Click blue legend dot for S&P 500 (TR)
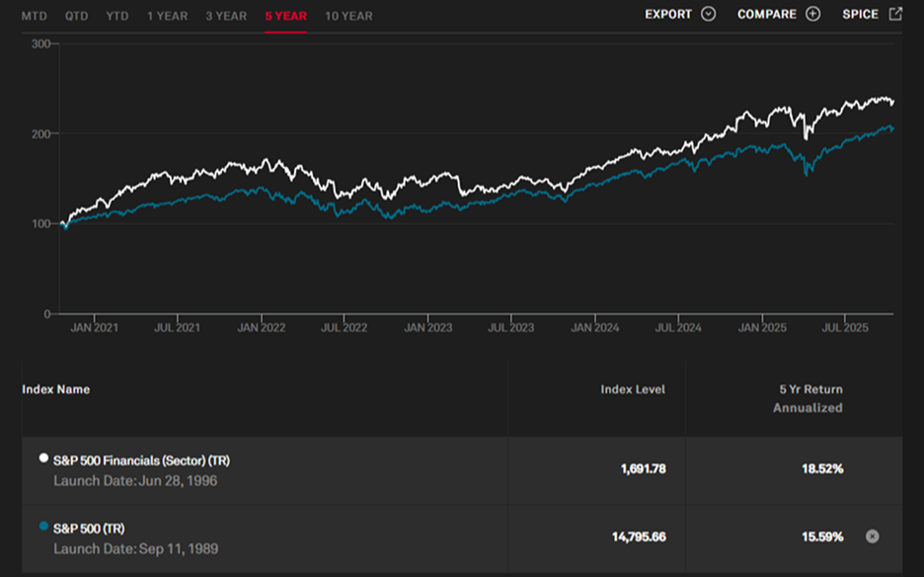The width and height of the screenshot is (924, 578). tap(42, 527)
